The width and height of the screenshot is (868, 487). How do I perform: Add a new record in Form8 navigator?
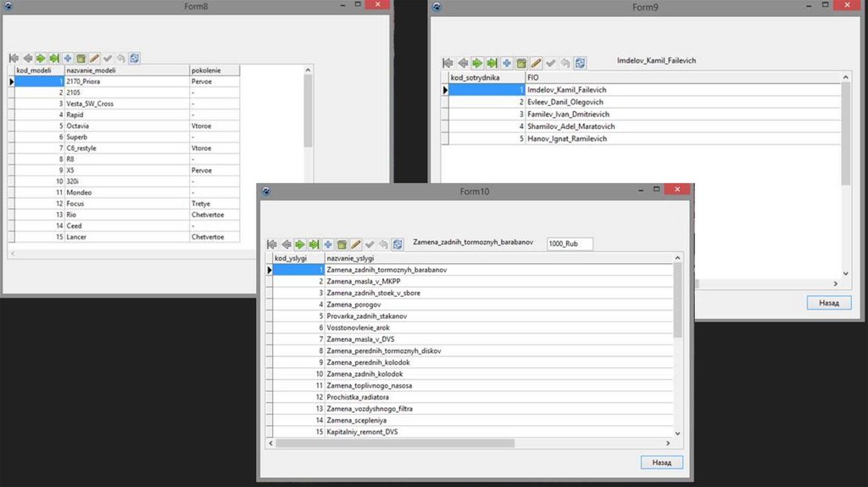point(67,59)
